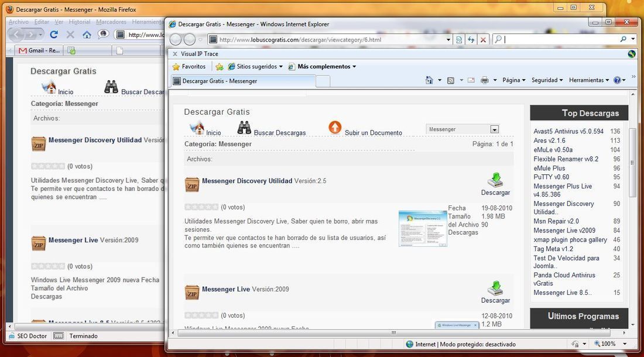Click the IE search magnifier button
Viewport: 644px width, 357px height.
[624, 39]
